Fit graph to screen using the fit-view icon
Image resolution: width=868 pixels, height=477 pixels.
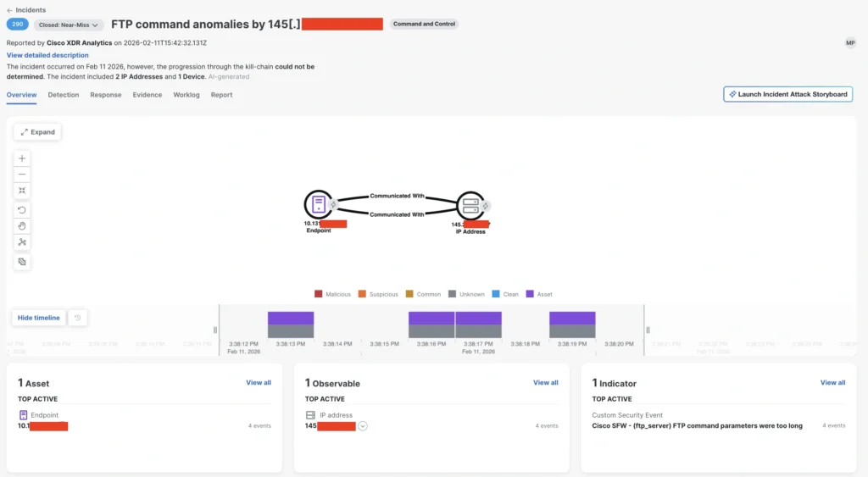23,191
